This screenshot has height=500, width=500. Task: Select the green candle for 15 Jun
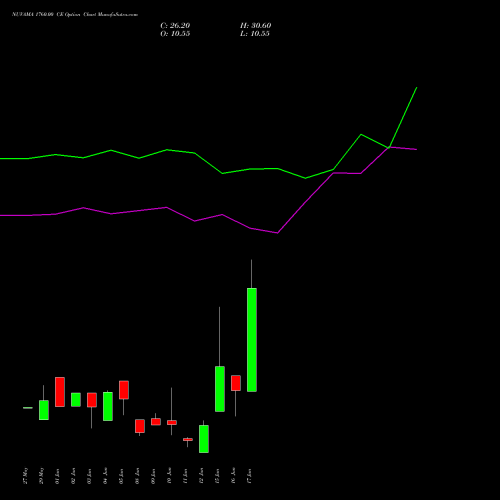click(x=220, y=389)
